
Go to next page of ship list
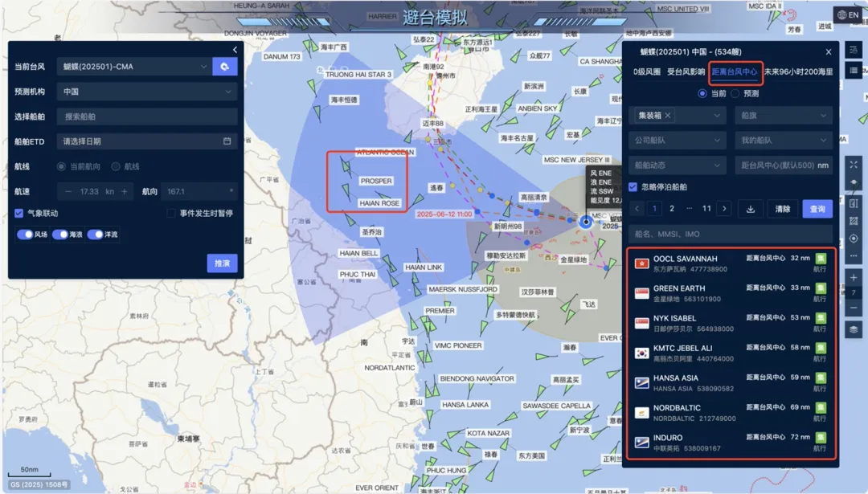coord(724,209)
